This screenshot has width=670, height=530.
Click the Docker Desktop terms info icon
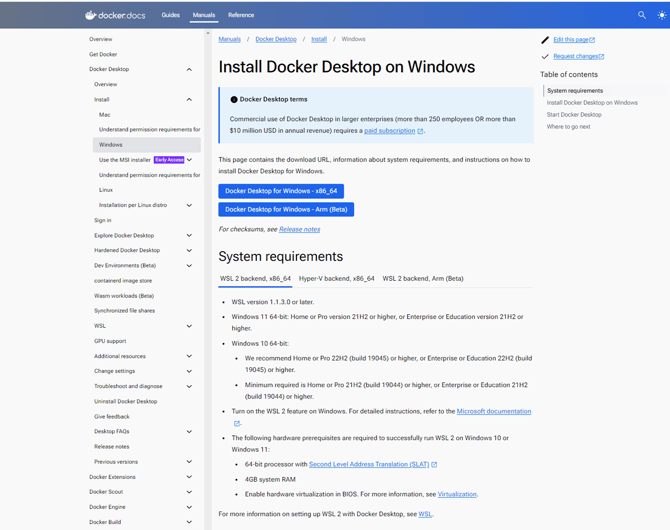pos(234,100)
